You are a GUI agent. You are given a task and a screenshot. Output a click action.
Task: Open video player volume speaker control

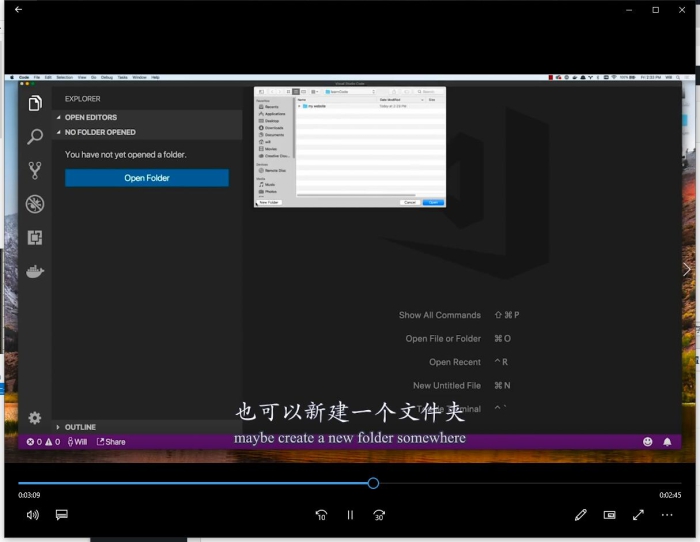(x=33, y=515)
